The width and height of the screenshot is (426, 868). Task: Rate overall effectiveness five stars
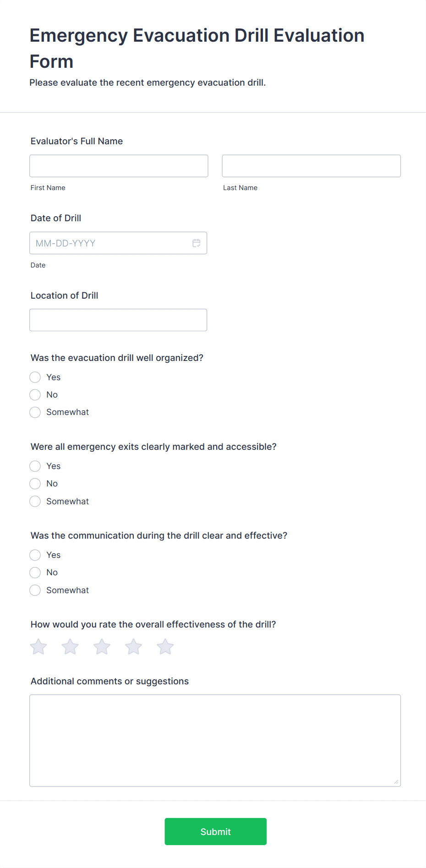(x=165, y=646)
